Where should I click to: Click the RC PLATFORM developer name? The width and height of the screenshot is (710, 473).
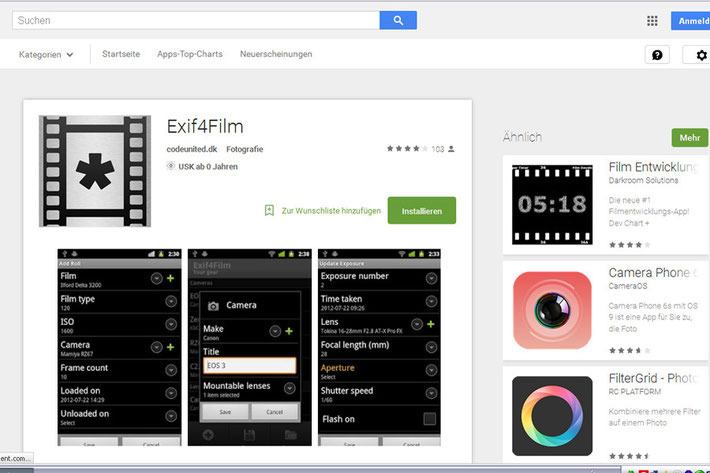click(634, 392)
